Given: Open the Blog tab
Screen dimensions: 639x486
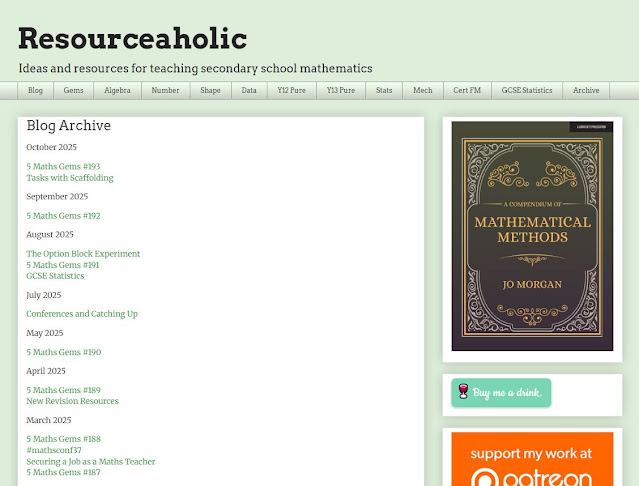Looking at the screenshot, I should (x=35, y=91).
